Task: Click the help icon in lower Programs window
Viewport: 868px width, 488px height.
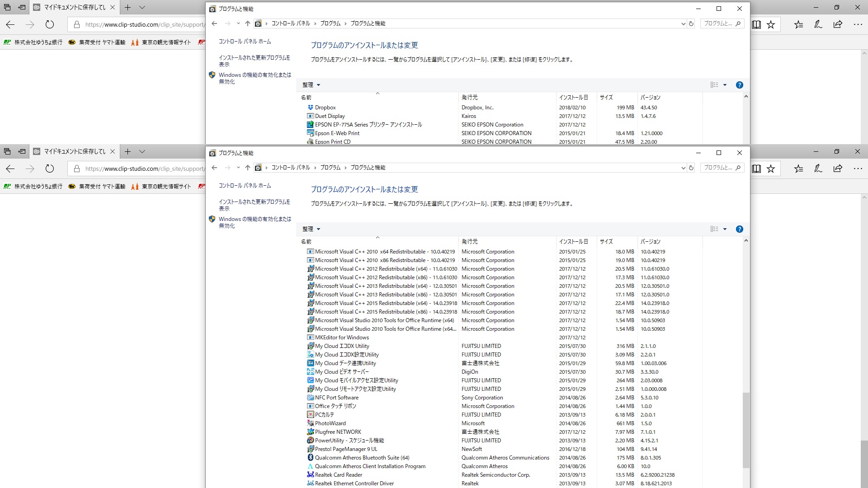Action: (739, 229)
